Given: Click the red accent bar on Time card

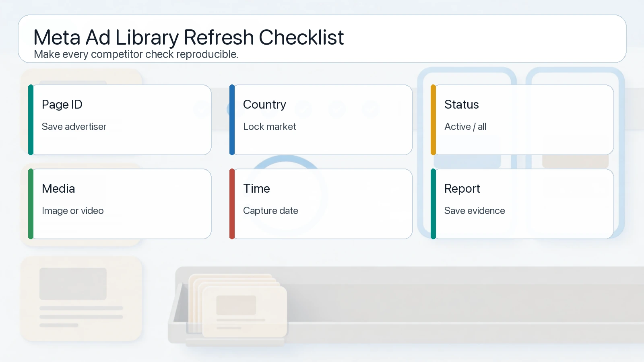Looking at the screenshot, I should [x=232, y=204].
